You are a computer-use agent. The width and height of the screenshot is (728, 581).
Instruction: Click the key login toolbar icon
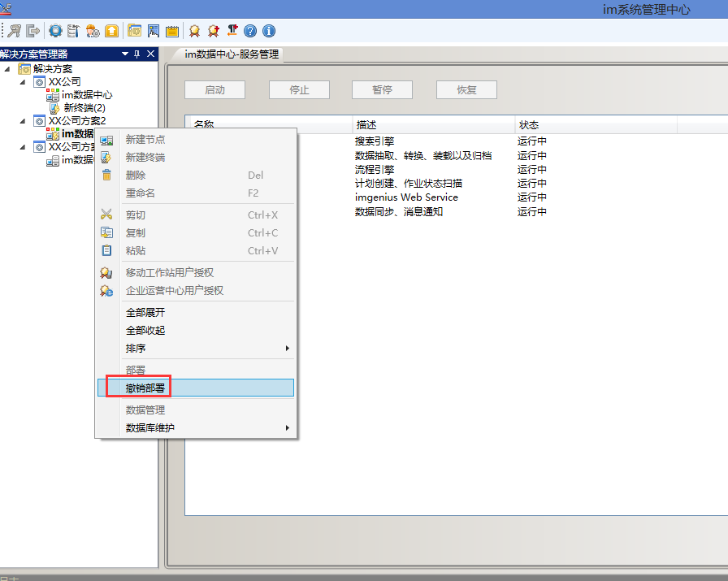15,31
